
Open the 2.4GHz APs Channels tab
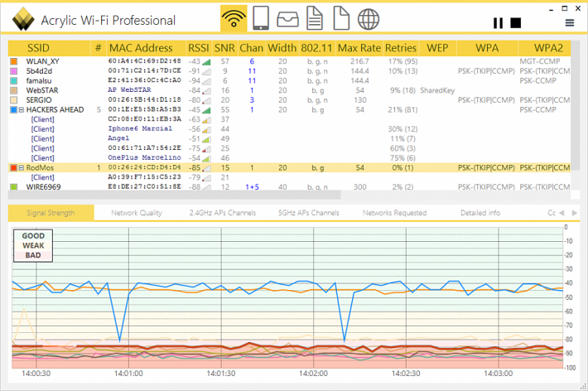[223, 213]
